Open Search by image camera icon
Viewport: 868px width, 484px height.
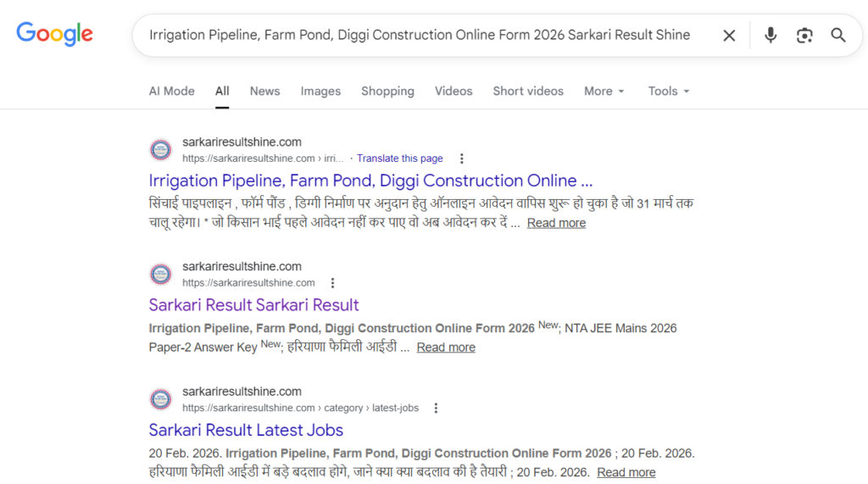coord(804,35)
